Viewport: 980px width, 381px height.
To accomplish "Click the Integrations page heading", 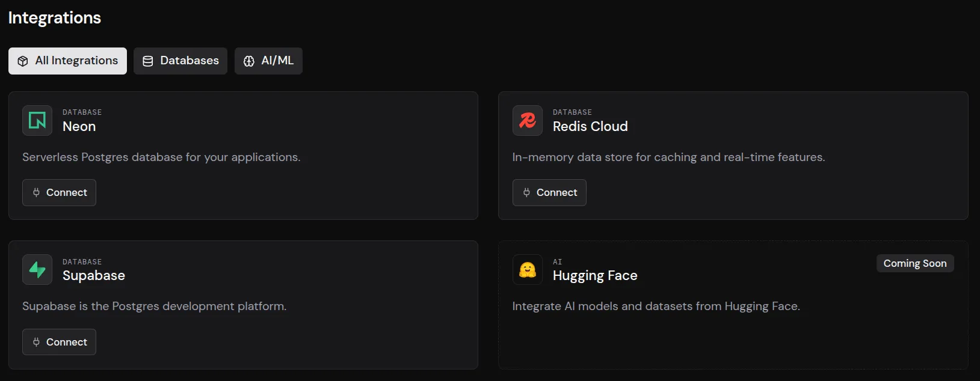I will click(55, 17).
